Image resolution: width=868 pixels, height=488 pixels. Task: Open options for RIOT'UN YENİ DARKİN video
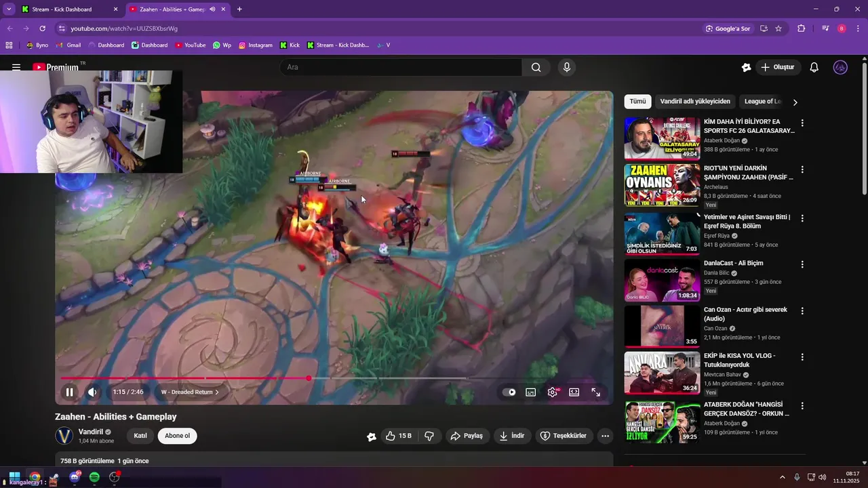(x=802, y=169)
